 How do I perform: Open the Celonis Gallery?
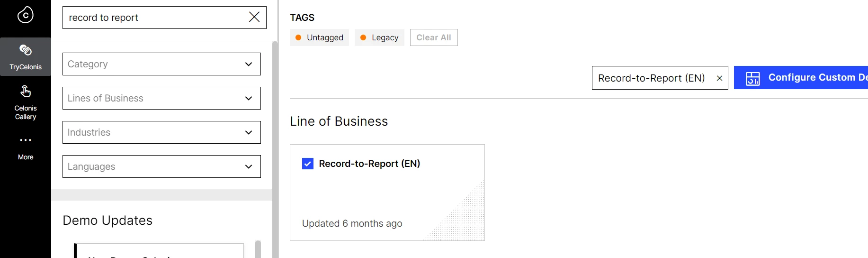[x=26, y=102]
